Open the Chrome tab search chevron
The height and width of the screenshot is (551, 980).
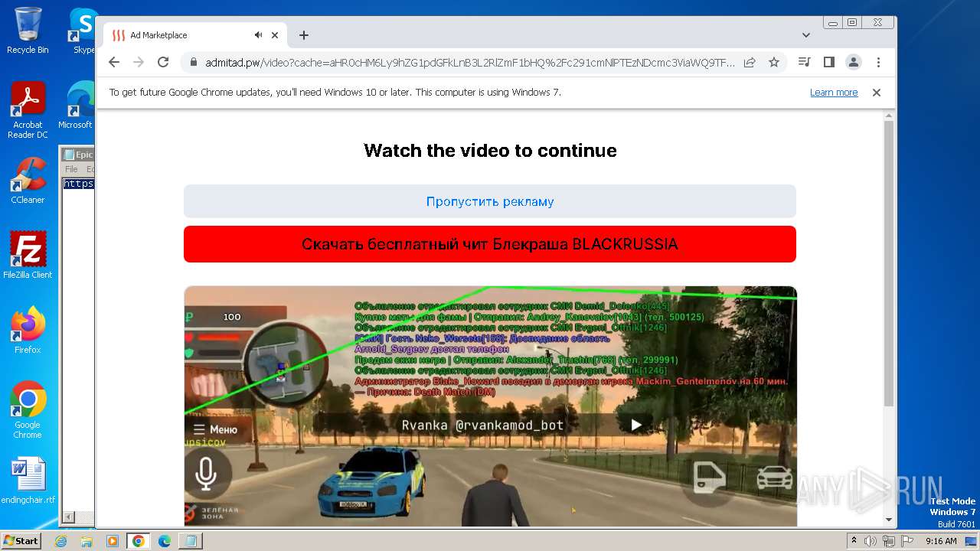coord(806,35)
